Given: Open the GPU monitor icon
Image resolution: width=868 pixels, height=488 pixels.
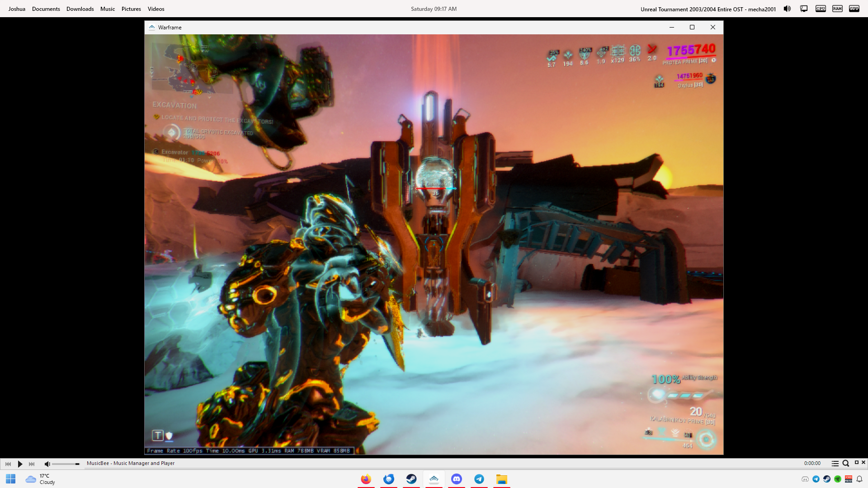Looking at the screenshot, I should pos(854,9).
